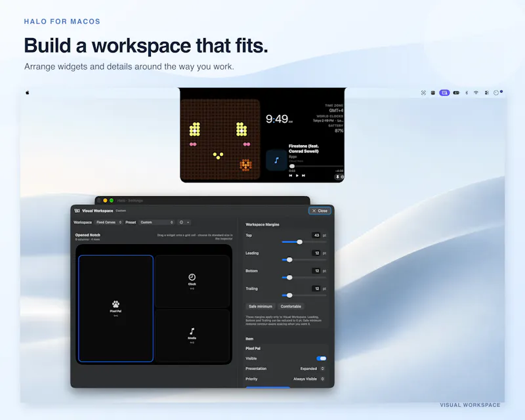Play the Firestone track in the notch
This screenshot has width=525, height=420.
(297, 175)
